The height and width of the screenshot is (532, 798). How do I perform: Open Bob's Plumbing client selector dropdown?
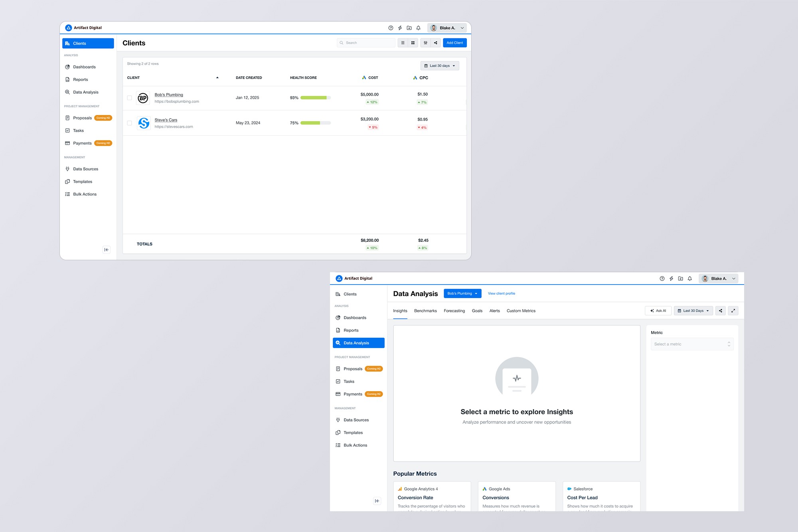pyautogui.click(x=462, y=293)
